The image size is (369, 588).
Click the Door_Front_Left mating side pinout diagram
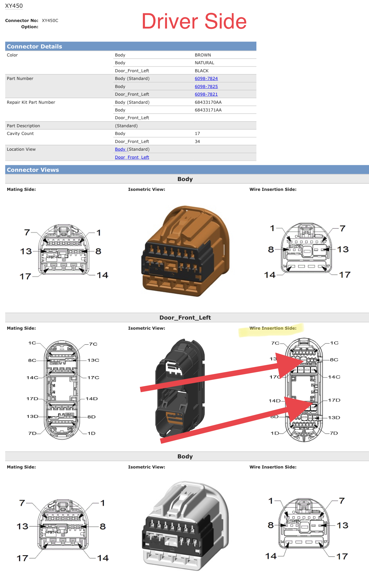click(x=62, y=389)
